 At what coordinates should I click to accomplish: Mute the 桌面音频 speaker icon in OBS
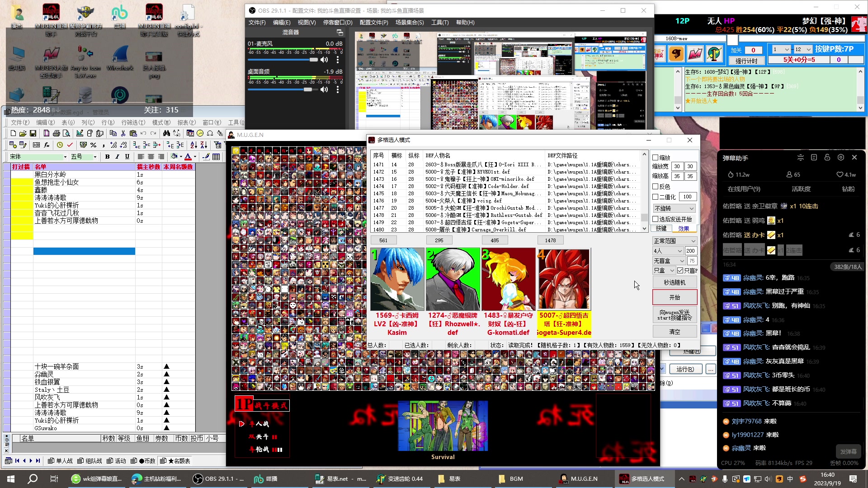pos(324,89)
